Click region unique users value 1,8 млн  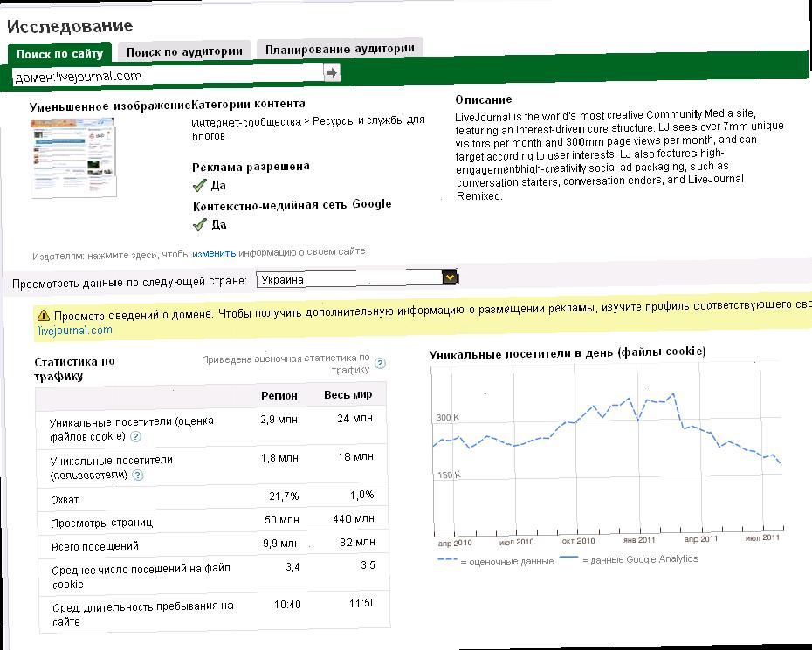279,458
